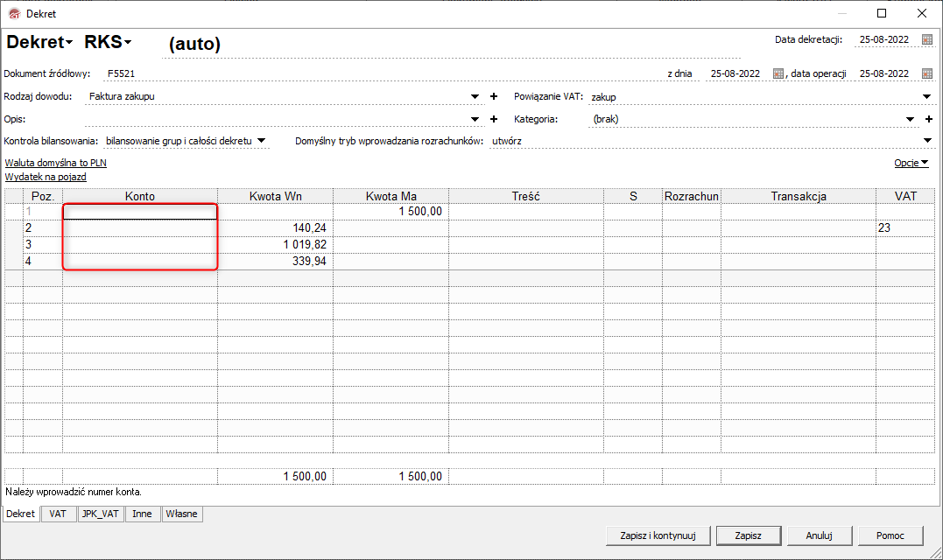The image size is (943, 560).
Task: Click the z dnia date field
Action: click(735, 73)
